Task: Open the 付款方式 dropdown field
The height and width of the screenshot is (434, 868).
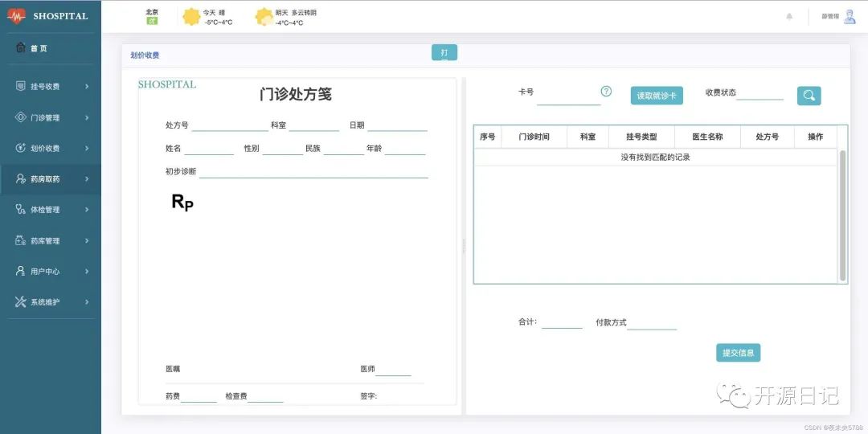Action: click(652, 323)
